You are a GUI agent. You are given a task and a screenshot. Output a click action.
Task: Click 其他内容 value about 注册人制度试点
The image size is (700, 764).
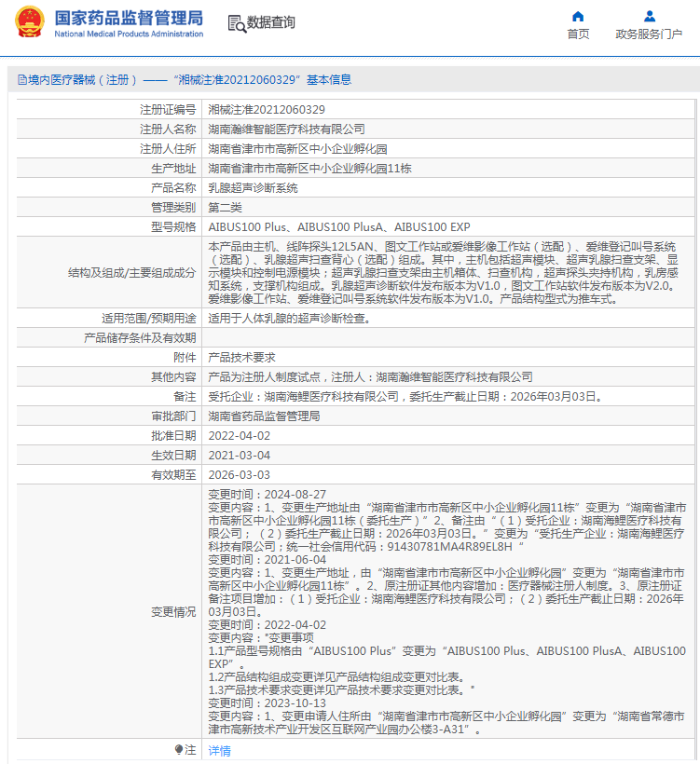click(370, 376)
